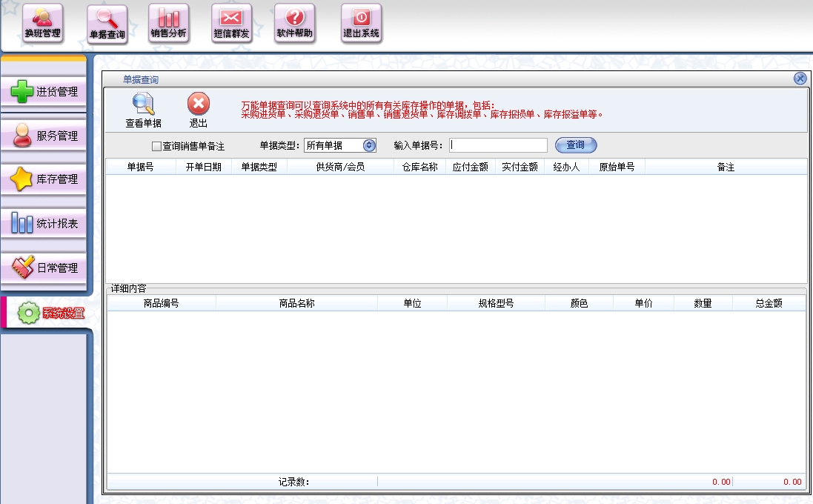Open 进货管理 sidebar menu
Viewport: 813px width, 504px height.
(44, 92)
